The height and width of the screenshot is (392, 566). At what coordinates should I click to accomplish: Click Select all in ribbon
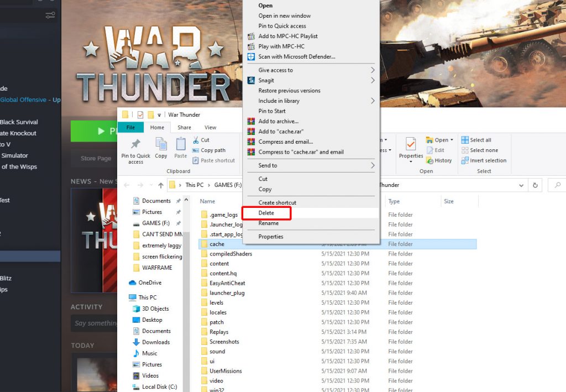click(x=476, y=140)
